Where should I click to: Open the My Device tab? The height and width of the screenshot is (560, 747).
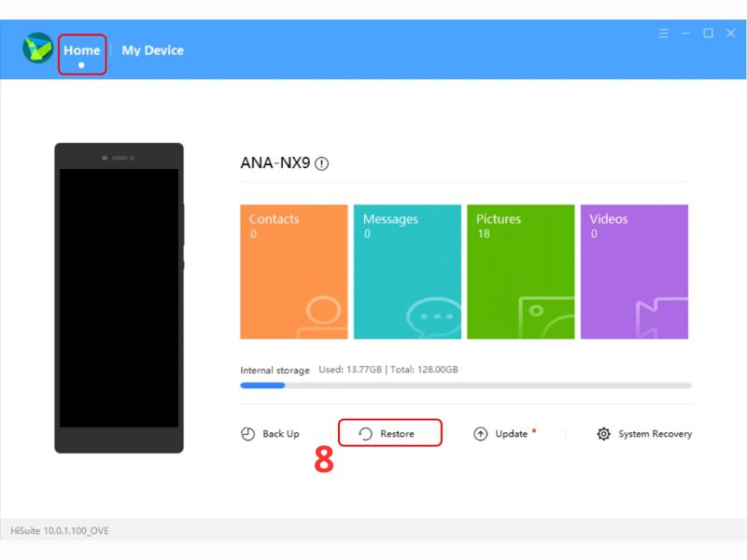[x=152, y=50]
